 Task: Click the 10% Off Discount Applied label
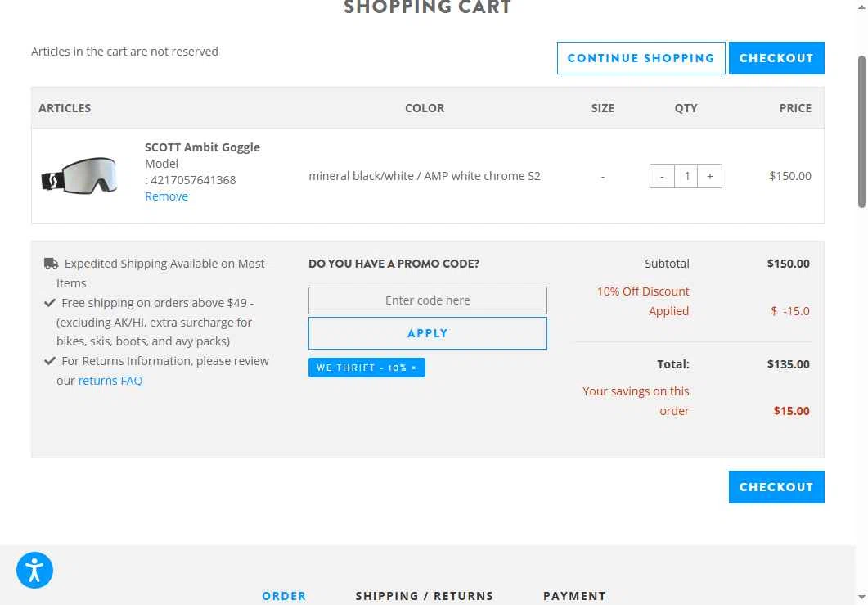click(643, 301)
